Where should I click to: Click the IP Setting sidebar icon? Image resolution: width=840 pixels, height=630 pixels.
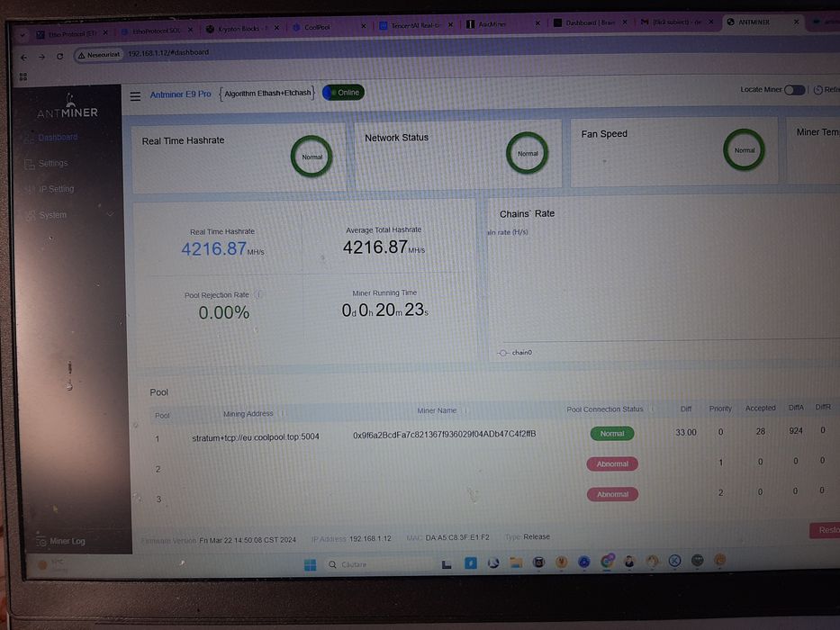tap(29, 190)
